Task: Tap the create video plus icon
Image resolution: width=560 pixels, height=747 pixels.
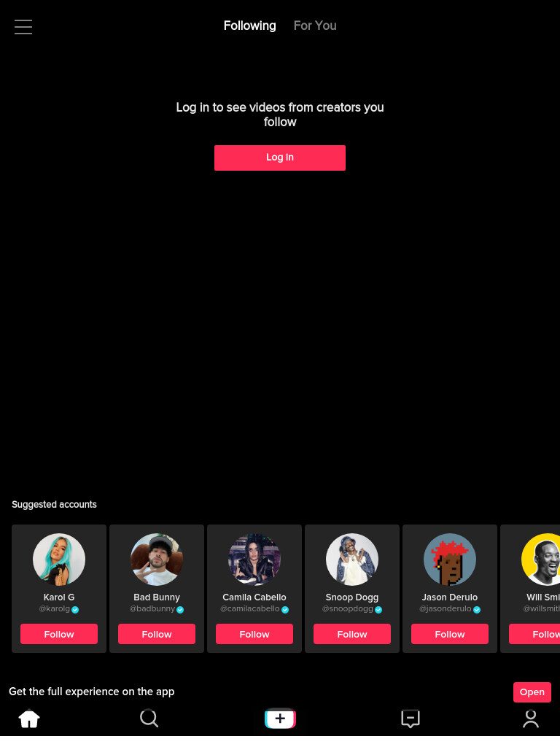Action: pyautogui.click(x=280, y=718)
